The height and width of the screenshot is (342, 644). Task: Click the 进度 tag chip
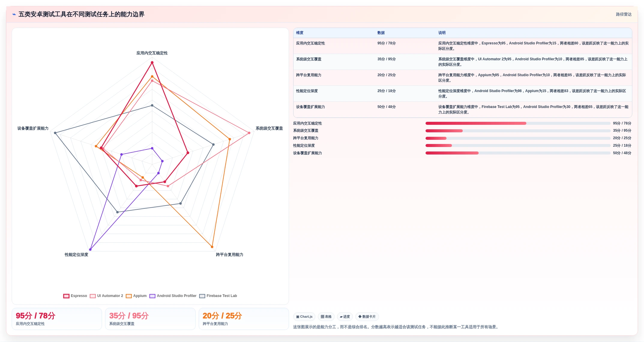point(345,316)
